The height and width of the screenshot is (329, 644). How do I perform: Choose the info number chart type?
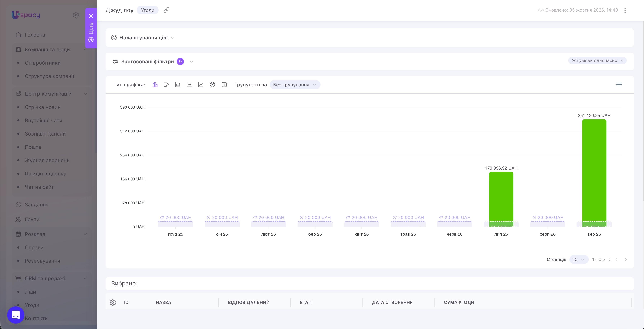point(224,85)
